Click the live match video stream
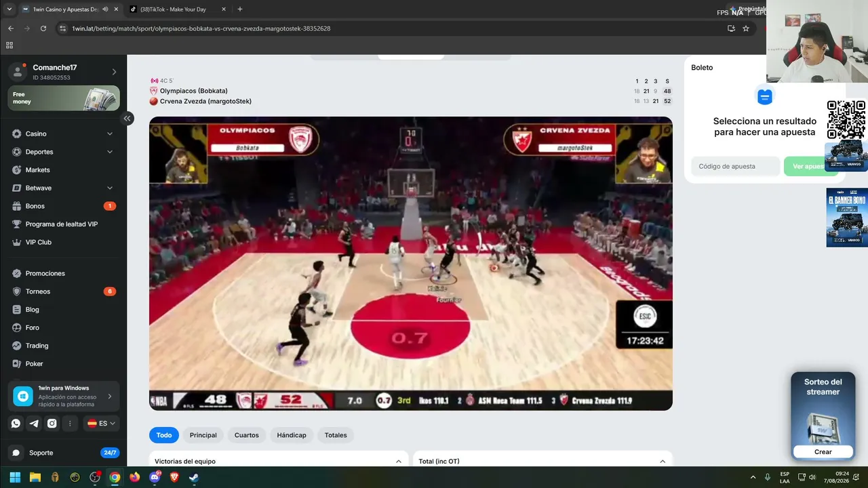The image size is (868, 488). click(x=411, y=264)
